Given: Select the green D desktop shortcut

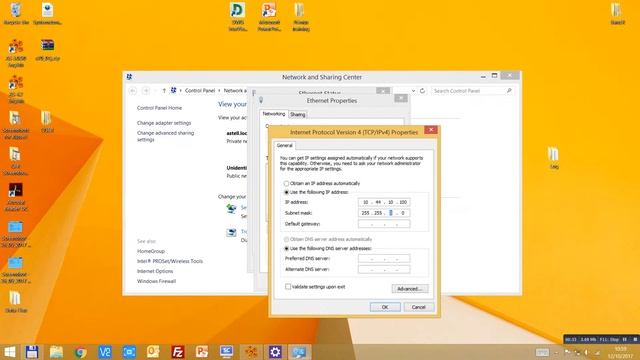Looking at the screenshot, I should 238,16.
